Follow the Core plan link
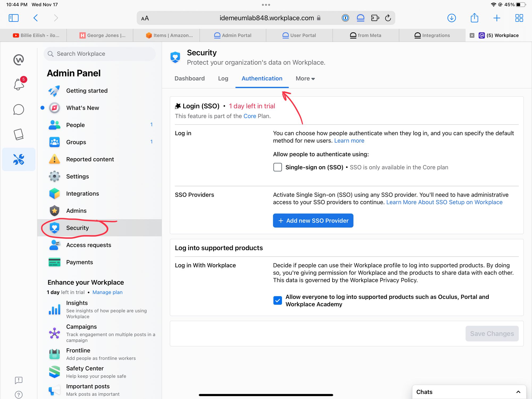 250,116
